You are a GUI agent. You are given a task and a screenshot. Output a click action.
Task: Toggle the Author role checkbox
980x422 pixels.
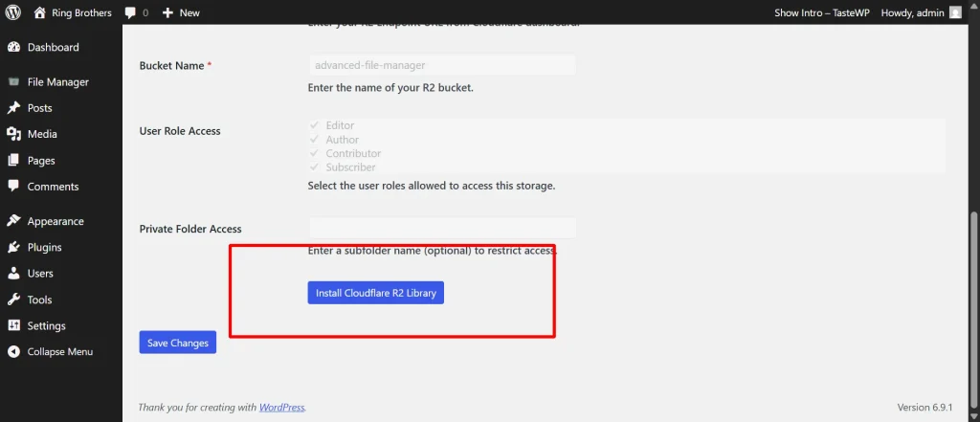[x=314, y=140]
